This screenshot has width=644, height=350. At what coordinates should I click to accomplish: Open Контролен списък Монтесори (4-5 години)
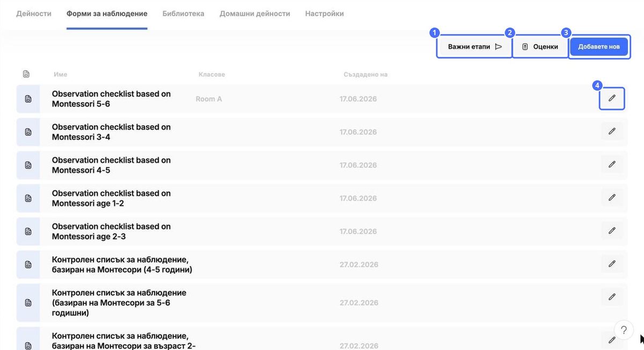click(x=122, y=265)
